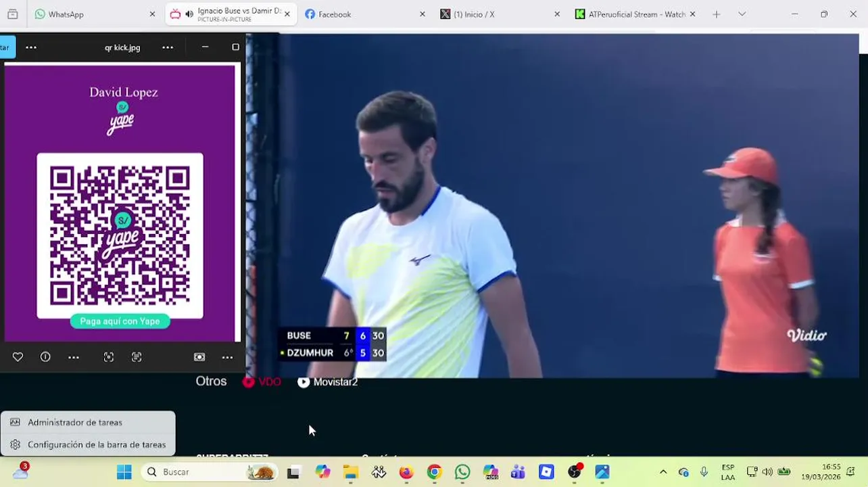Click the qr kick.jpg file name

[x=122, y=47]
